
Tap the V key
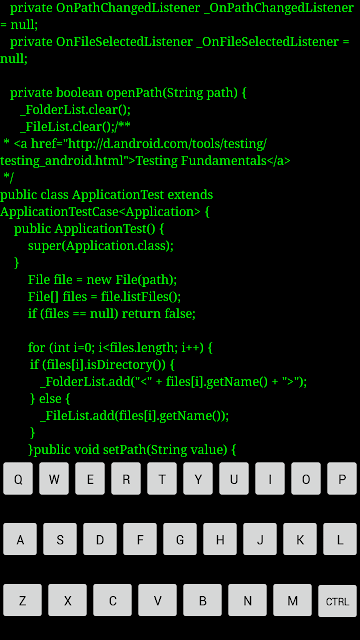(x=158, y=600)
